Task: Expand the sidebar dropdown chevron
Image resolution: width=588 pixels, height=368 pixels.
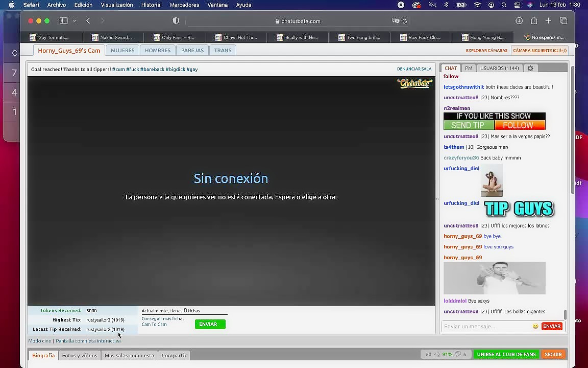Action: click(x=75, y=21)
